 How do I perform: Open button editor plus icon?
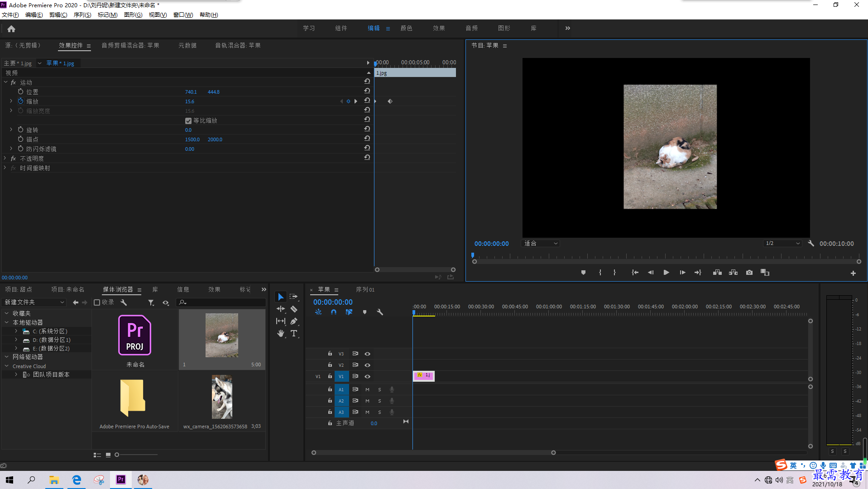[853, 273]
